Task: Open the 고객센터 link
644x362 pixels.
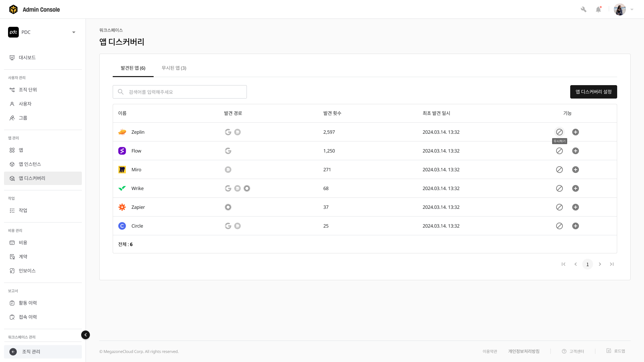Action: click(573, 351)
